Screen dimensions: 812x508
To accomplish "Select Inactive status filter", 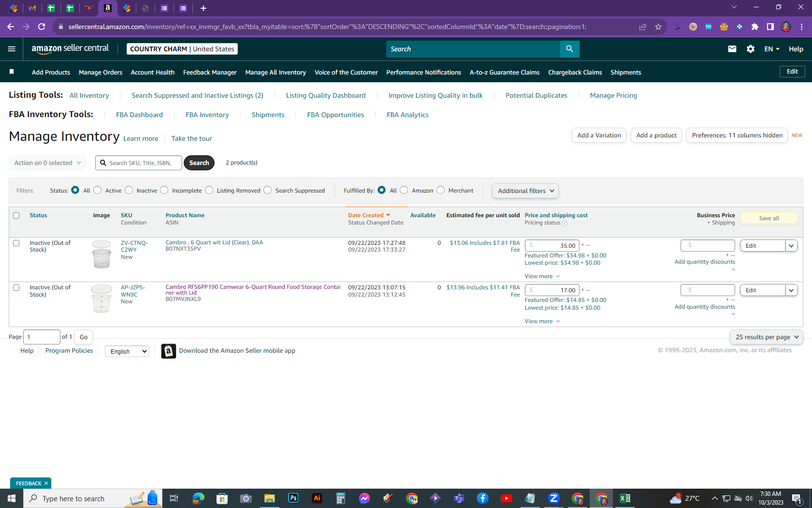I will point(129,190).
